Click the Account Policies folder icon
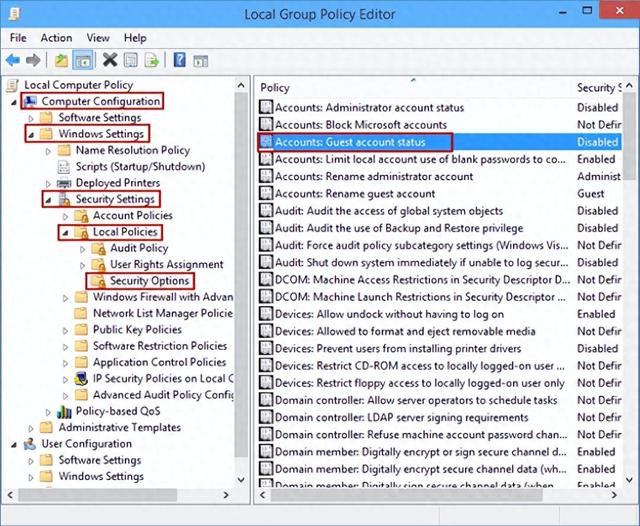Screen dimensions: 640x526 (x=82, y=215)
